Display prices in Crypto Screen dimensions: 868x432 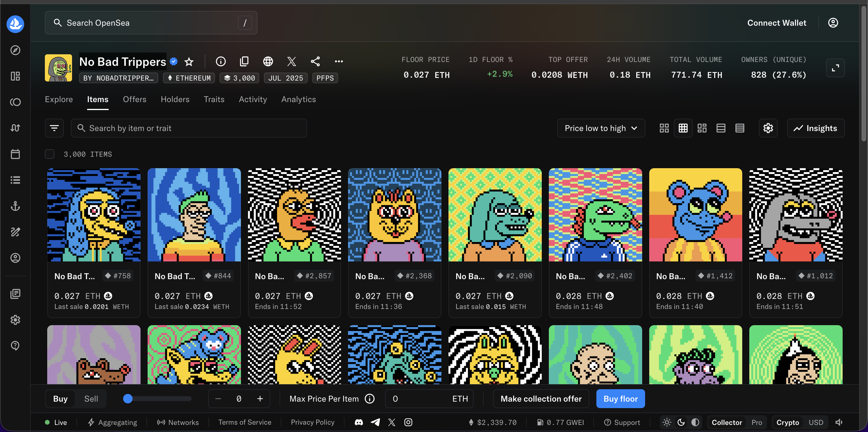click(x=787, y=422)
